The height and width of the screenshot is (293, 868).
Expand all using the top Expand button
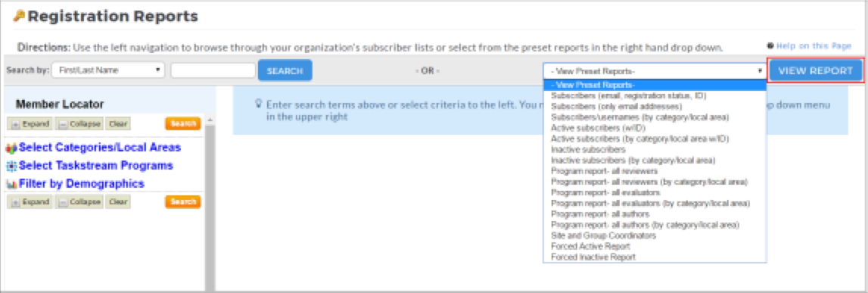[x=30, y=123]
